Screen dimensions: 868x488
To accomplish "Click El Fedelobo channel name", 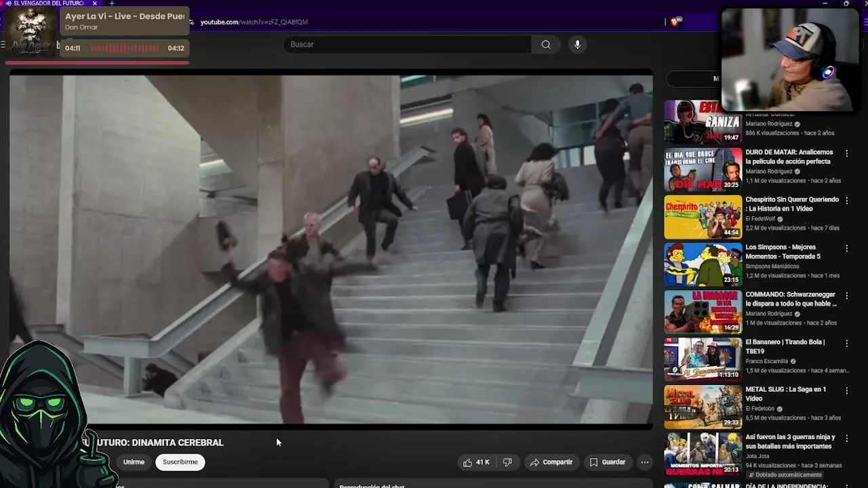I will 760,409.
